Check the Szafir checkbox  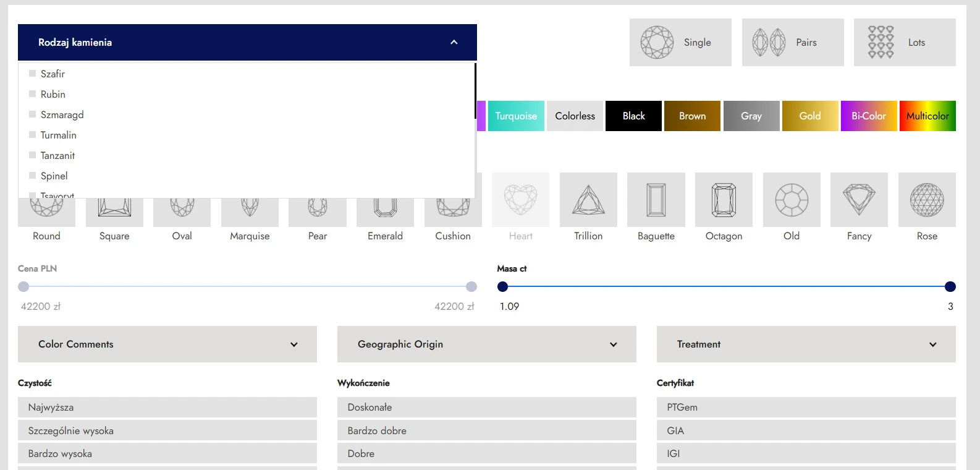(33, 73)
